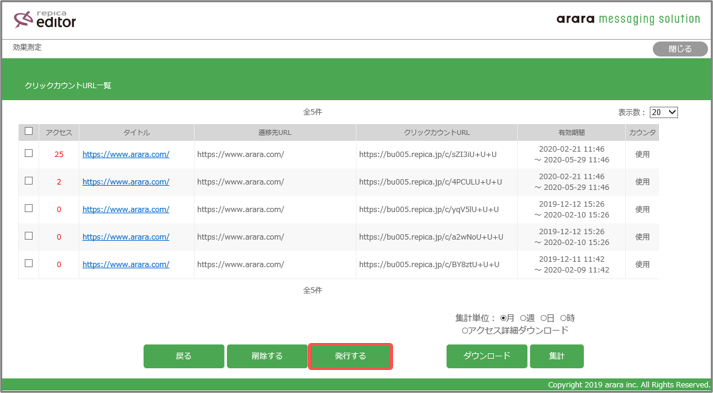Click access count 25

[59, 154]
